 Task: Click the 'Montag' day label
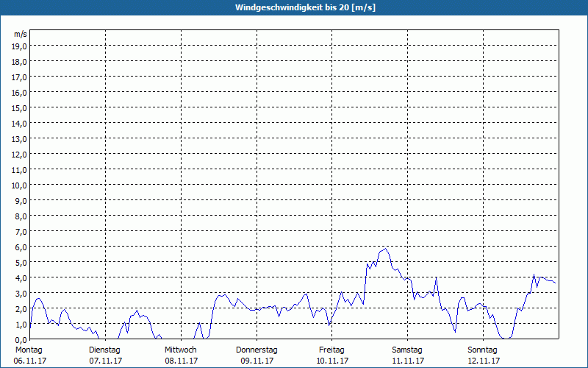[29, 350]
